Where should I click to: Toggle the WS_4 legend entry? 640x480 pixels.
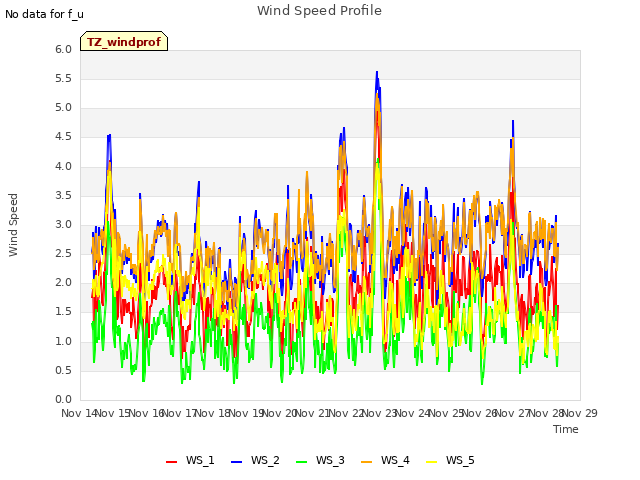point(385,460)
